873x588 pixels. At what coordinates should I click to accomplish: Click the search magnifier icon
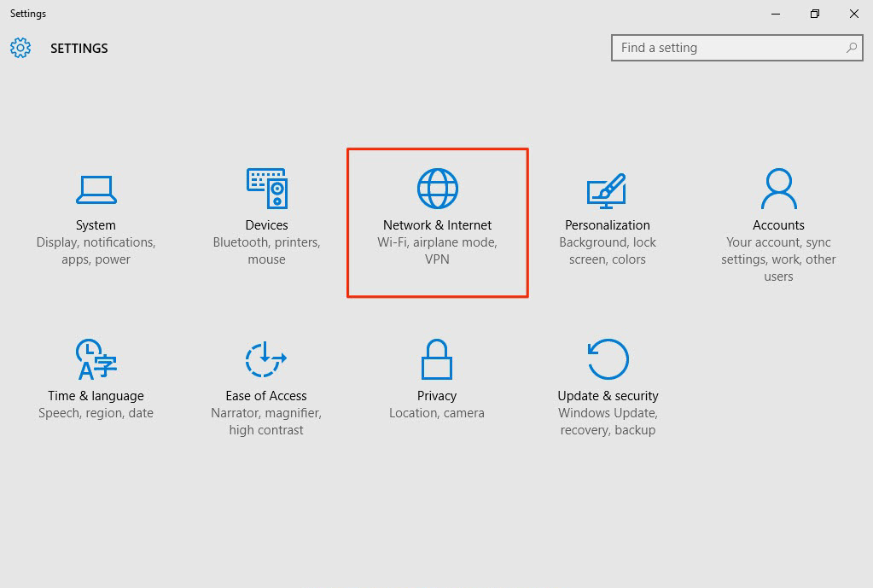pos(852,48)
